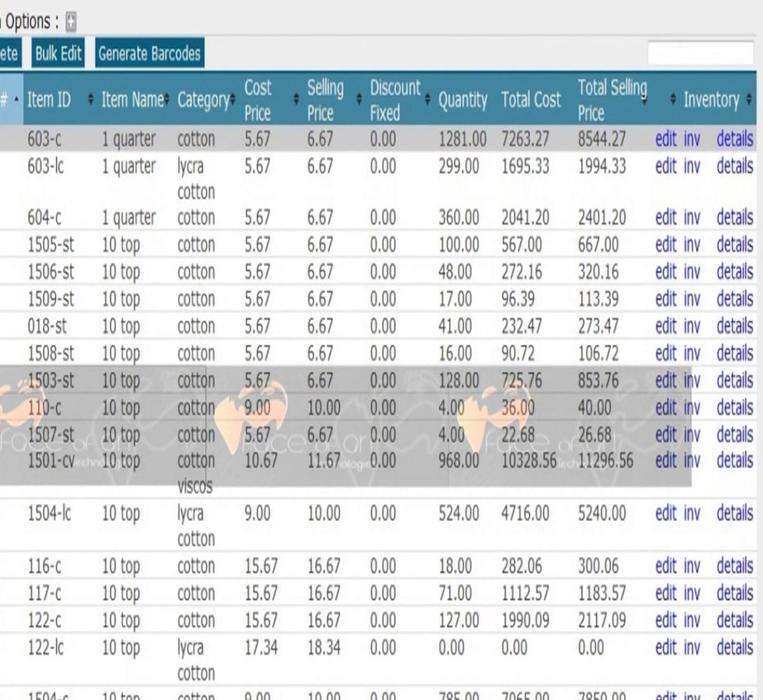Expand the Options plus icon

(x=71, y=22)
